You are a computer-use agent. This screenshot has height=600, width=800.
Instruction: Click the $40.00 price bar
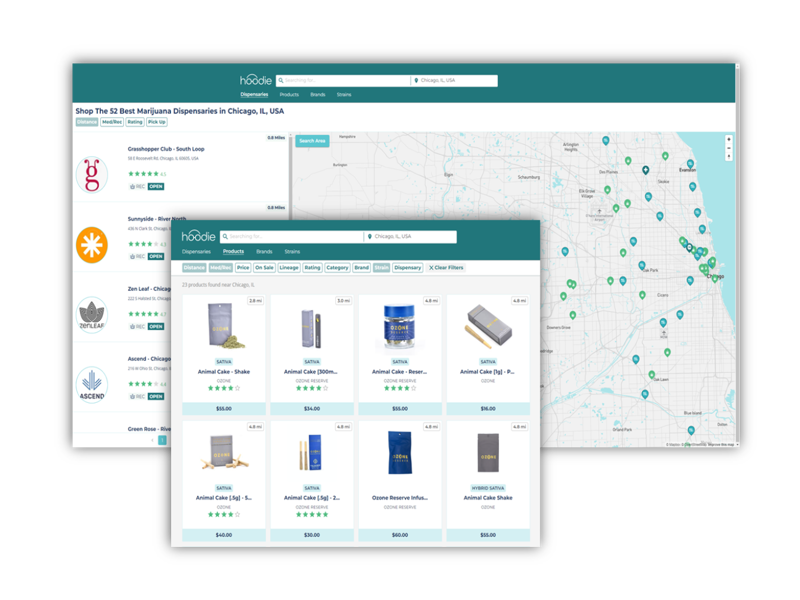(223, 535)
